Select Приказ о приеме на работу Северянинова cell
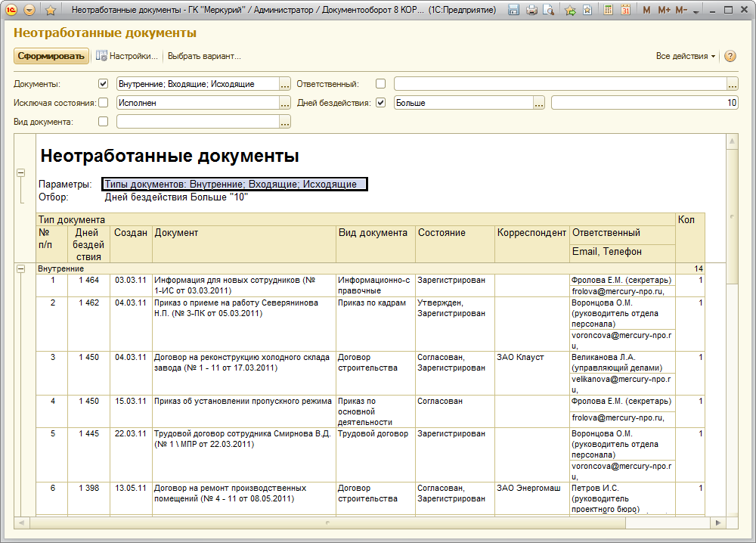 244,324
